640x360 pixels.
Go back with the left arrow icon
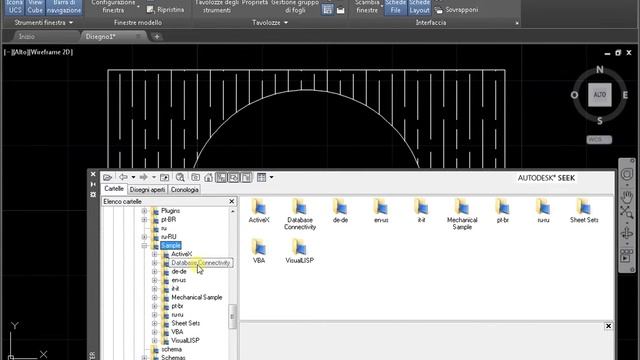[123, 177]
